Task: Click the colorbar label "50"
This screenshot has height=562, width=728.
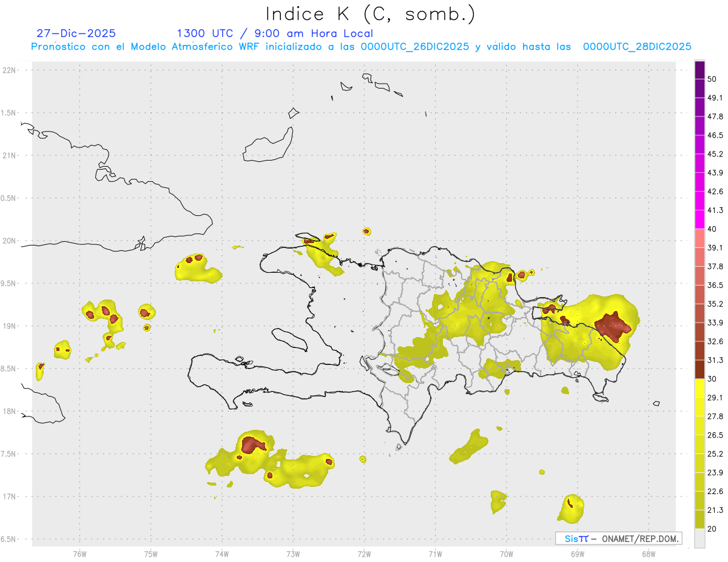Action: pyautogui.click(x=712, y=79)
